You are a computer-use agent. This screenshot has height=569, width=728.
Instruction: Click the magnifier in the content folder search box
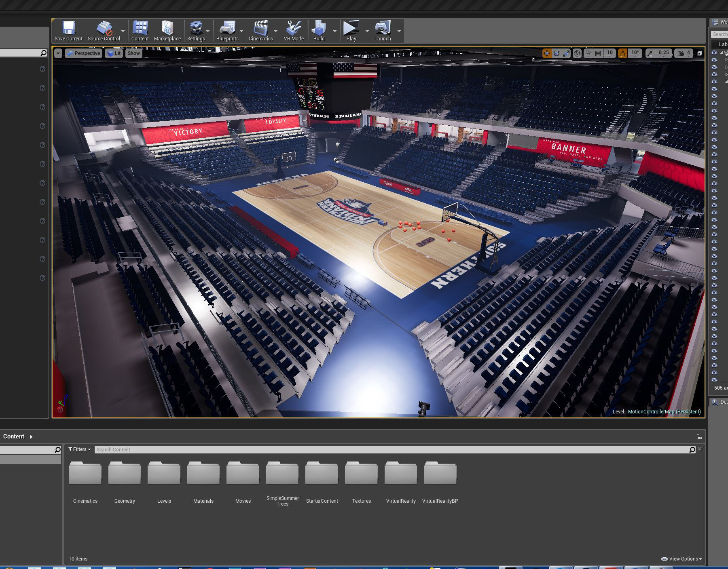(57, 449)
